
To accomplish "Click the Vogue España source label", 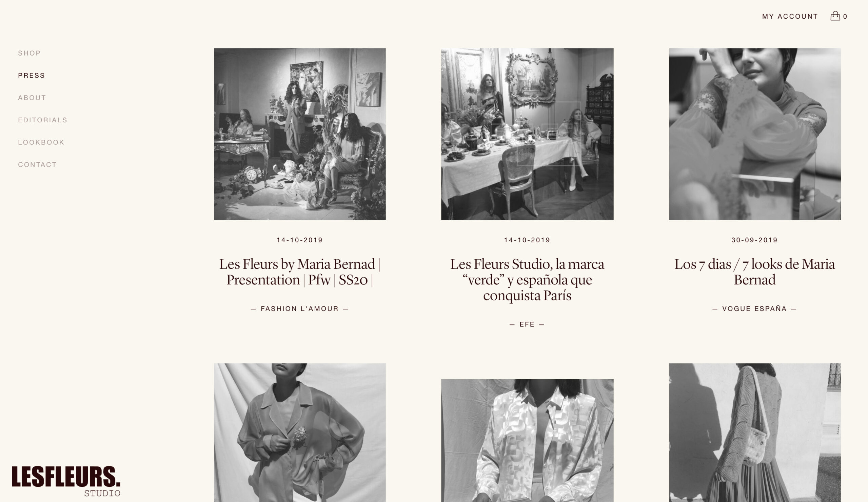I will coord(755,309).
